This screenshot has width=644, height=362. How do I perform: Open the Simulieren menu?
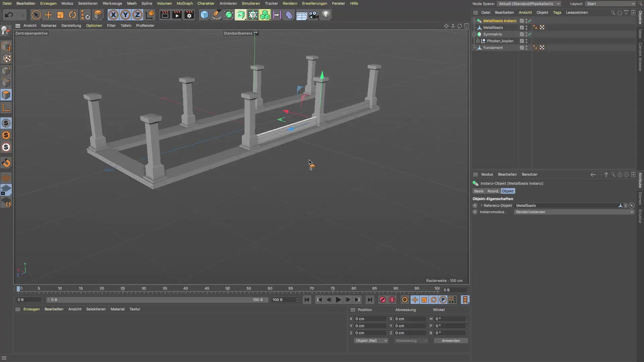pos(251,3)
